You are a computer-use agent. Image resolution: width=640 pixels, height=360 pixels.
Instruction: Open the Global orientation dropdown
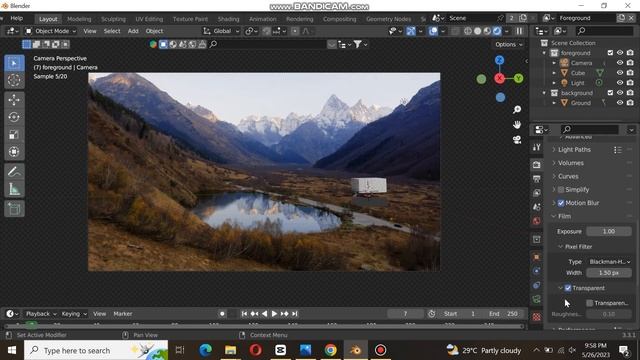(x=221, y=31)
